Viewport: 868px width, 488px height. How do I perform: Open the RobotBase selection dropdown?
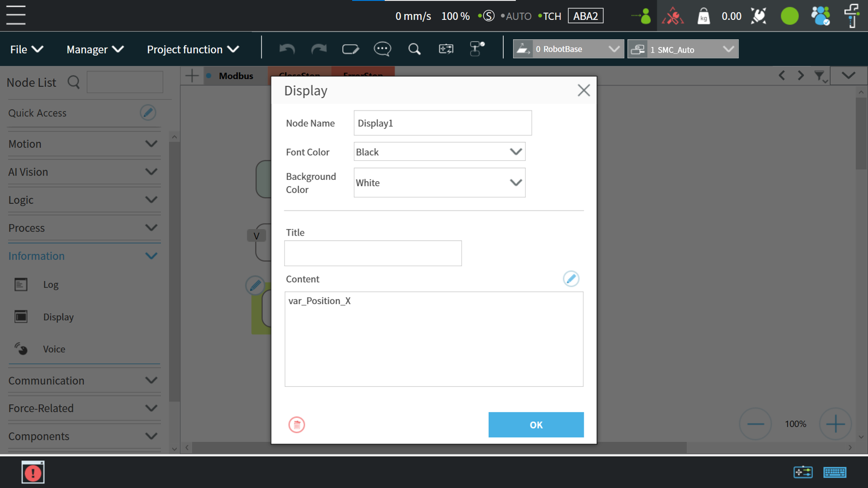568,49
